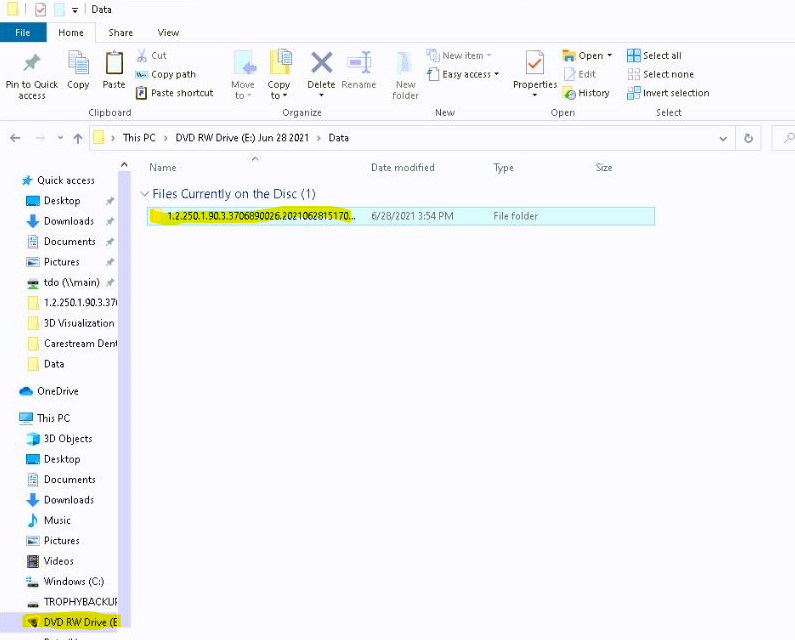The height and width of the screenshot is (640, 795).
Task: Collapse the Files Currently on the Disc group
Action: click(145, 194)
